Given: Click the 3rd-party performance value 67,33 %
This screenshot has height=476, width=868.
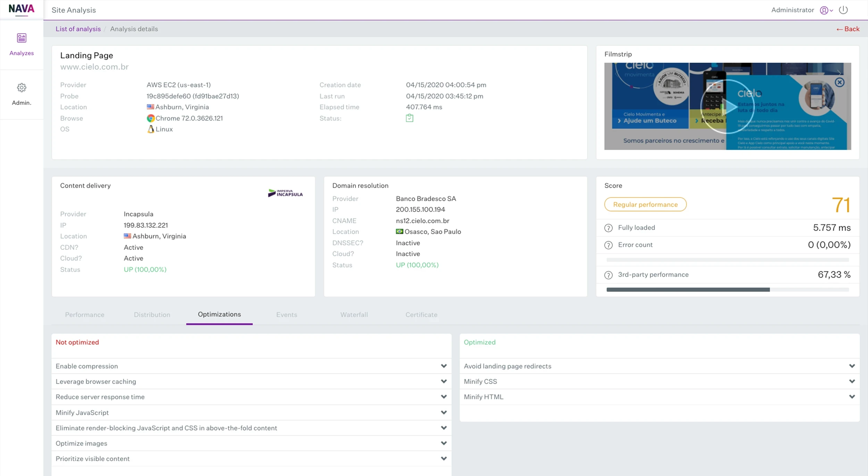Looking at the screenshot, I should coord(834,275).
